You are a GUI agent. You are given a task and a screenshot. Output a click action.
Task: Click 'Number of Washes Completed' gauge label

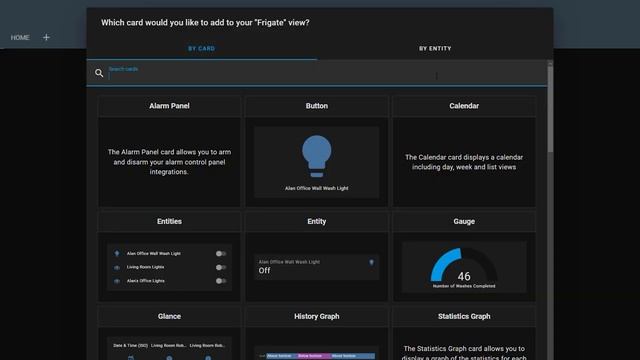tap(464, 286)
